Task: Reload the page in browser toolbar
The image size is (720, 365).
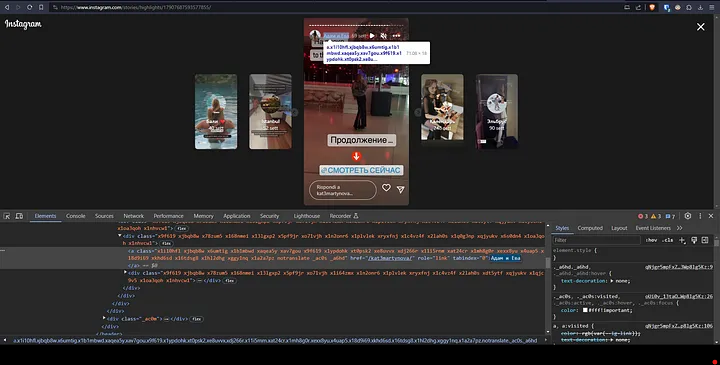Action: pyautogui.click(x=29, y=7)
